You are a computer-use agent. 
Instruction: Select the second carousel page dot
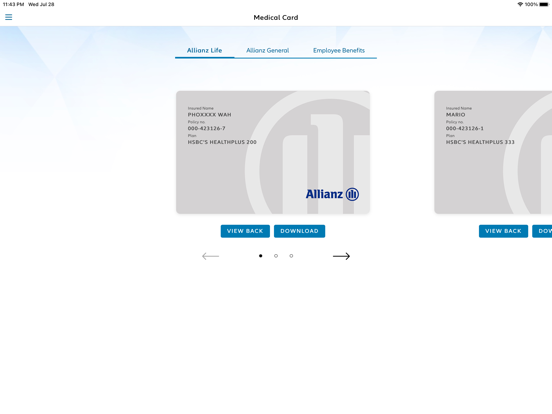(x=276, y=256)
